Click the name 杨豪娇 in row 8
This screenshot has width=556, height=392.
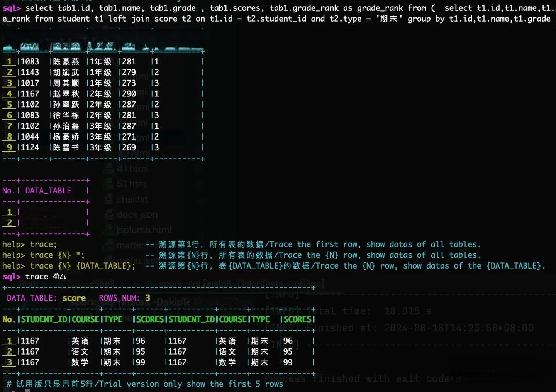point(66,137)
